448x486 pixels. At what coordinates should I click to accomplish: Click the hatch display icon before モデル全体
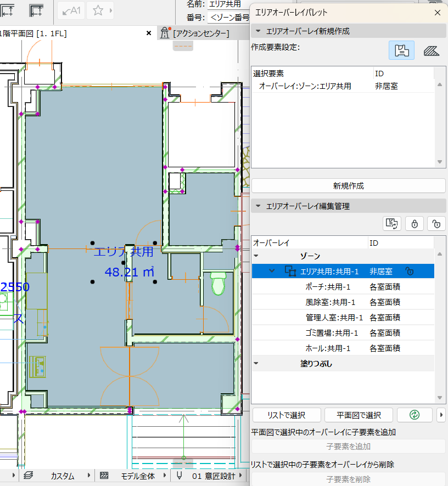coord(104,476)
